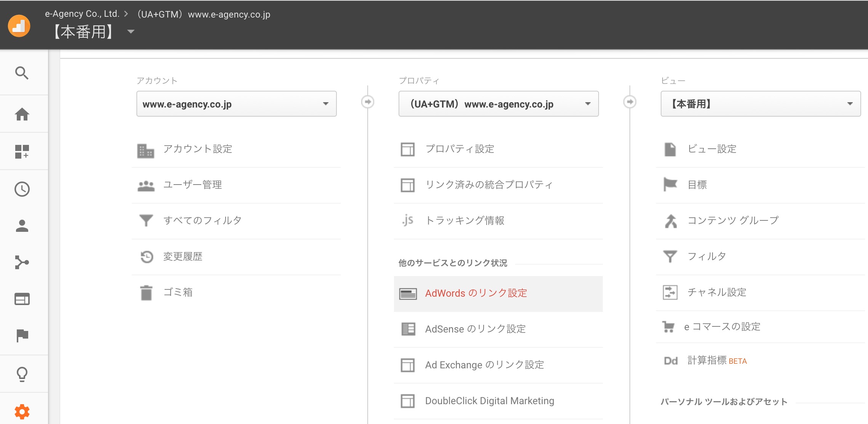Click AdSense icon beside AdSense のリンク設定
The height and width of the screenshot is (424, 868).
point(408,329)
